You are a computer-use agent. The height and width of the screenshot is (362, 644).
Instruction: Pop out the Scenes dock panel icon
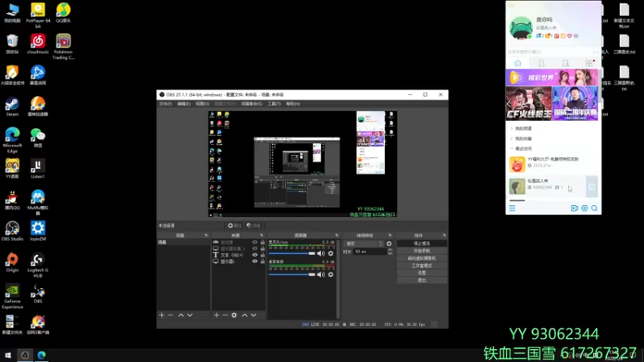click(206, 235)
